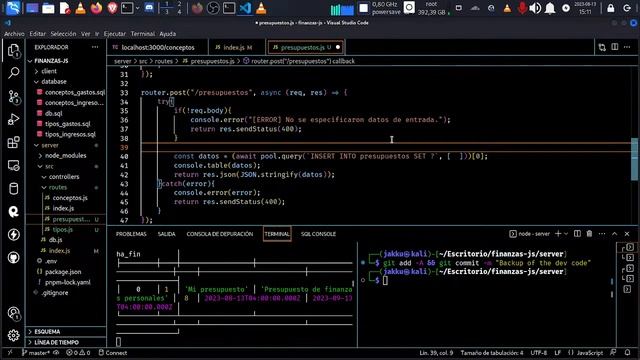Screen dimensions: 640x360
Task: Open Run and Debug view
Action: pos(13,119)
